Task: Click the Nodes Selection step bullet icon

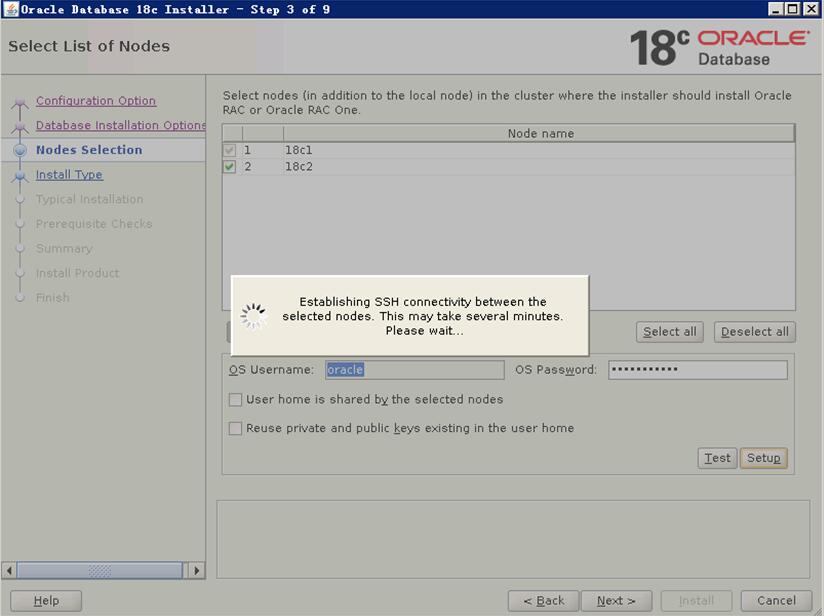Action: pyautogui.click(x=20, y=150)
